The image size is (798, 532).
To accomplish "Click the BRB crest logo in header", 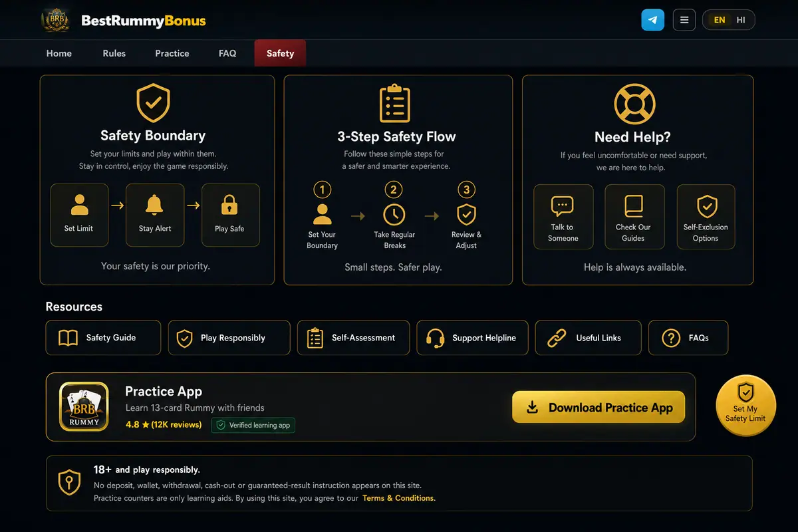I will [55, 20].
